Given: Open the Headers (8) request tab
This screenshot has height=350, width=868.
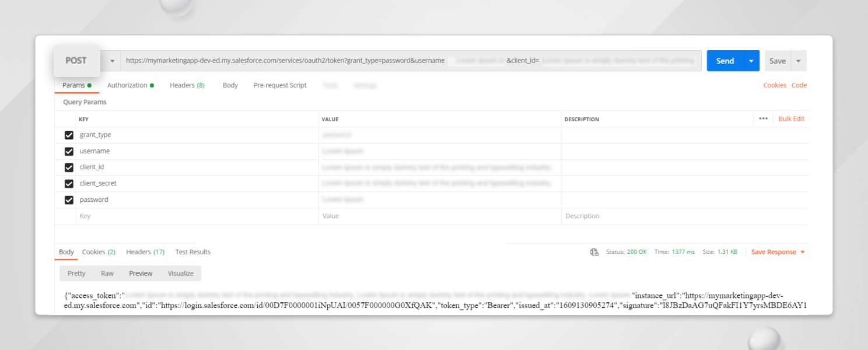Looking at the screenshot, I should pyautogui.click(x=187, y=85).
